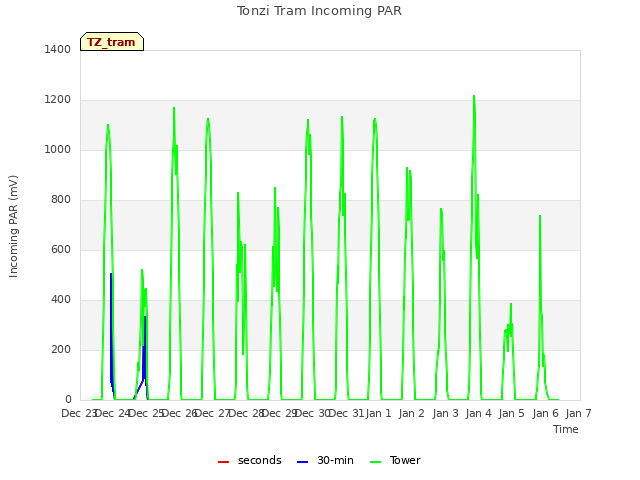
Task: Click the low green peak on Jan 5
Action: point(511,305)
